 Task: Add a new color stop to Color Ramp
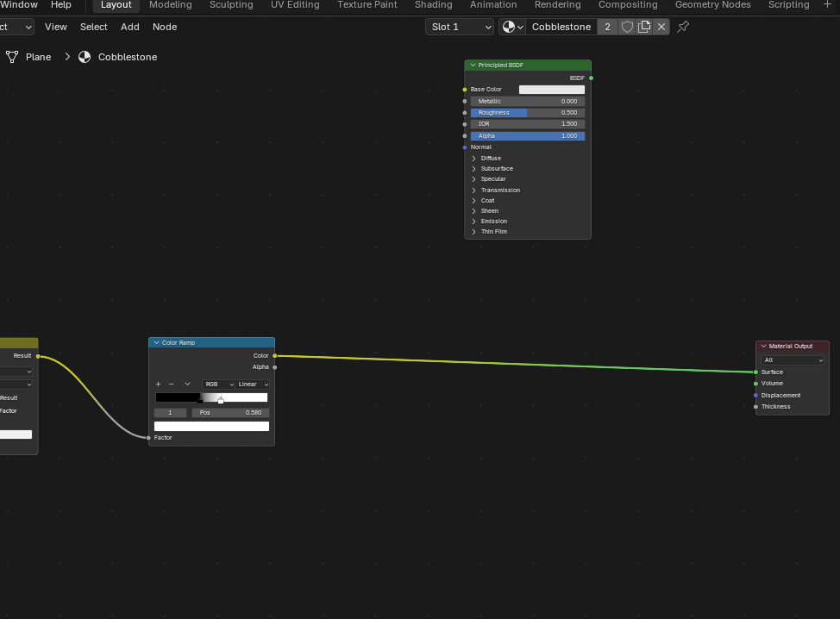tap(158, 385)
